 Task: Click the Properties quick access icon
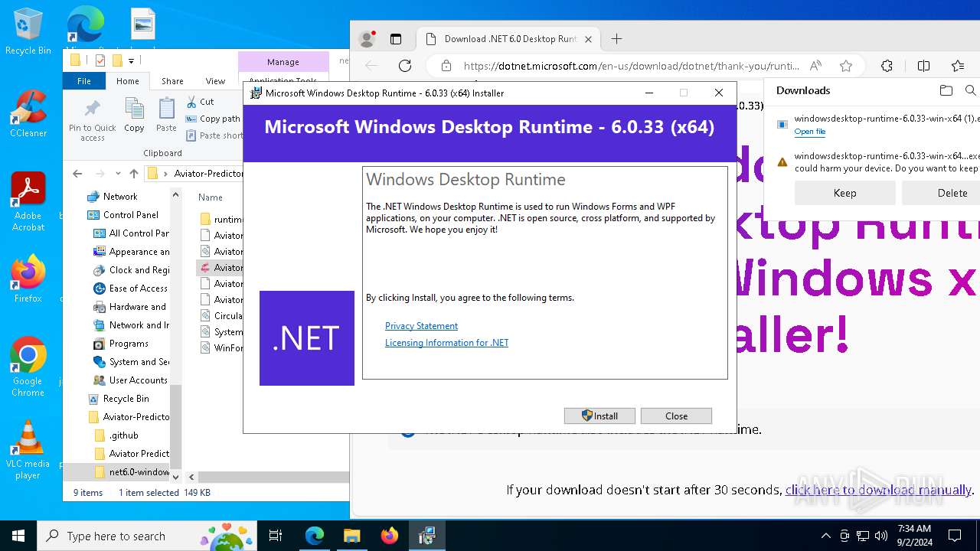click(x=100, y=61)
